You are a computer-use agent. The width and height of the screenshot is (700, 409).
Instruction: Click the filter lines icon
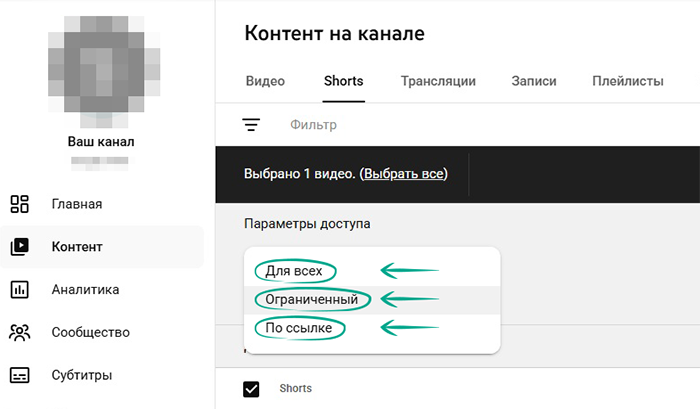251,125
